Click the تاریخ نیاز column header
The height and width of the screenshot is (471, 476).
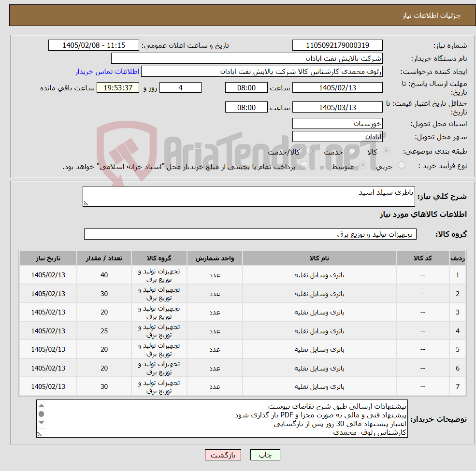[48, 258]
